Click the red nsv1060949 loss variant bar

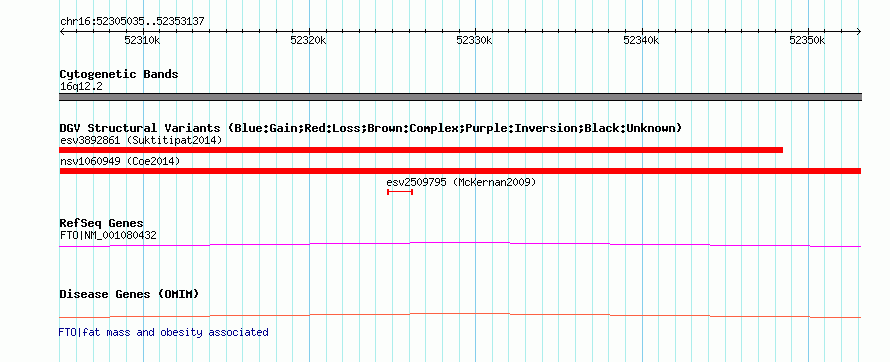460,171
